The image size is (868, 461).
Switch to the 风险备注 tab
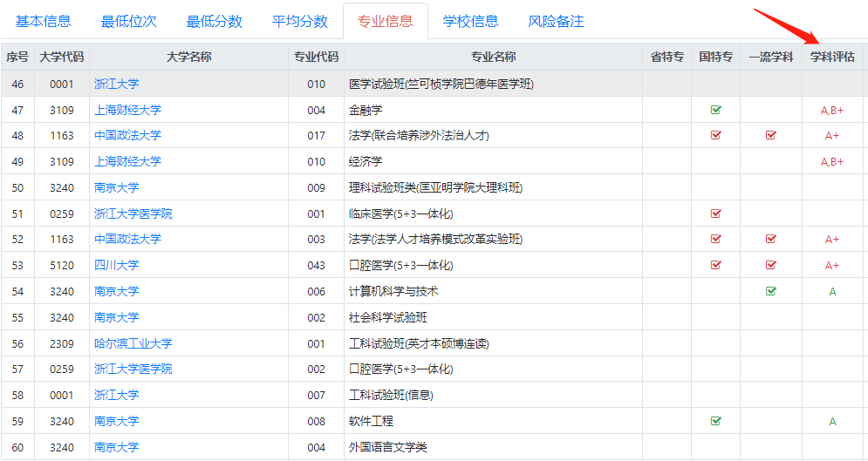pos(556,22)
